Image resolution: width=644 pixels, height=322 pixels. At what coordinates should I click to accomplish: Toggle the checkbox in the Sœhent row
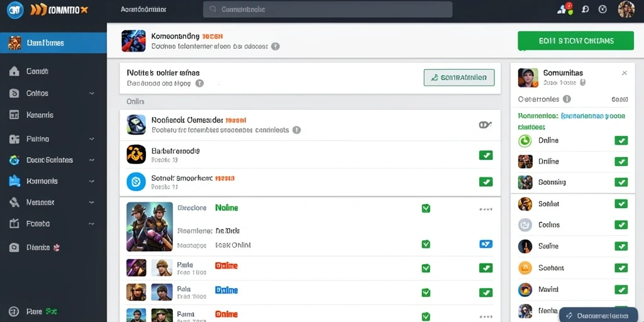(621, 268)
